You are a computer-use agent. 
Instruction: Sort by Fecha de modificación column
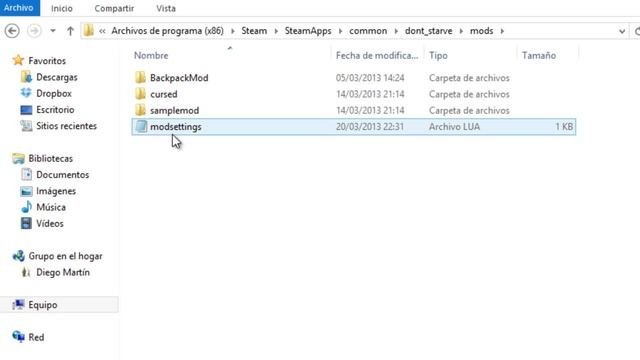[377, 56]
